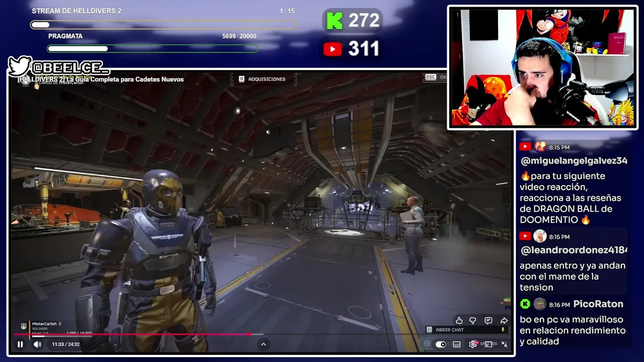Click PicoRaton avatar in chat
Screen dimensions: 644x362
(x=539, y=304)
